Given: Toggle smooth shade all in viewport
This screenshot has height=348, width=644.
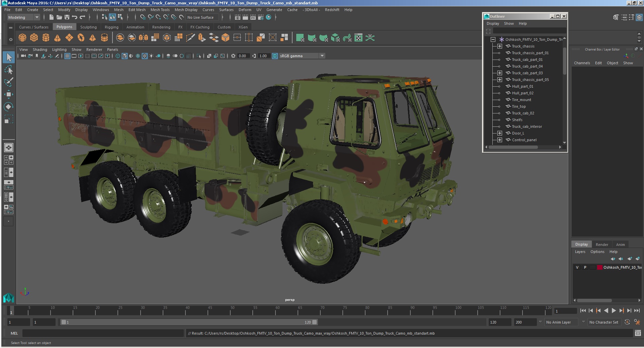Looking at the screenshot, I should pyautogui.click(x=125, y=56).
